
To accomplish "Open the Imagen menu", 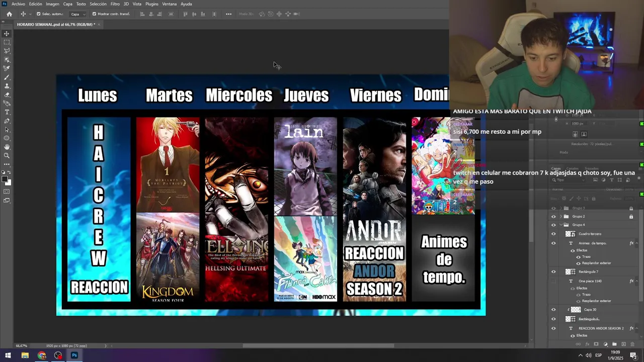I will point(52,4).
